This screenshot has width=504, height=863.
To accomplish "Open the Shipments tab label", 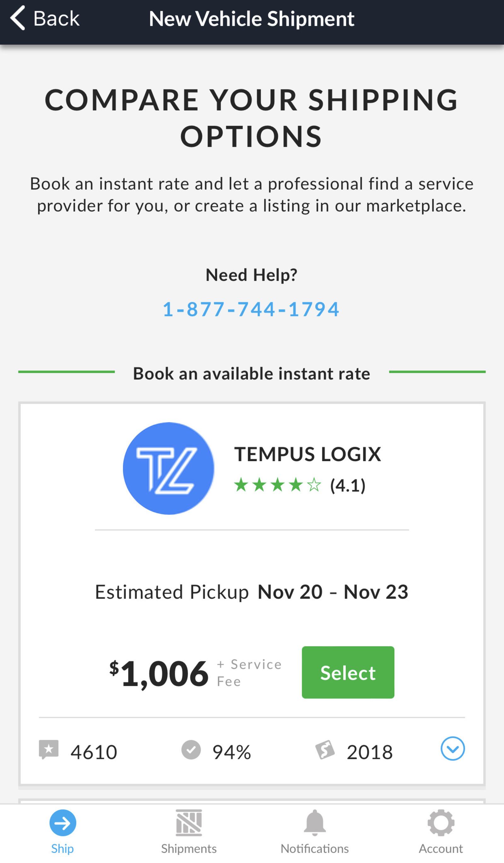I will coord(189,849).
